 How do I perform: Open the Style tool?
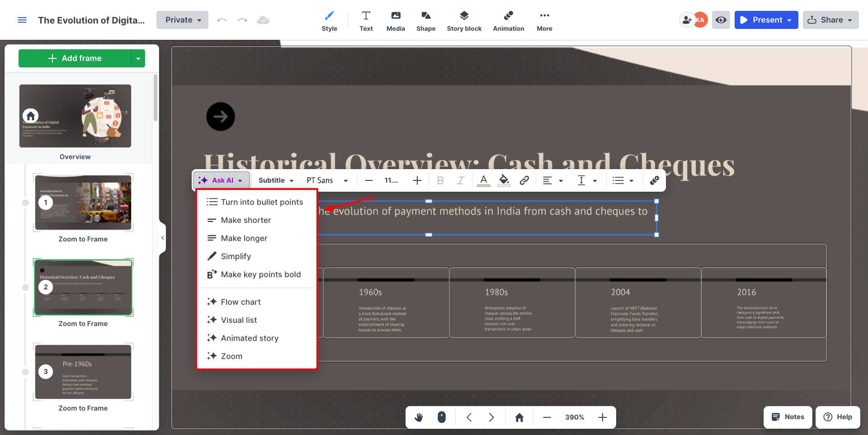click(x=329, y=21)
